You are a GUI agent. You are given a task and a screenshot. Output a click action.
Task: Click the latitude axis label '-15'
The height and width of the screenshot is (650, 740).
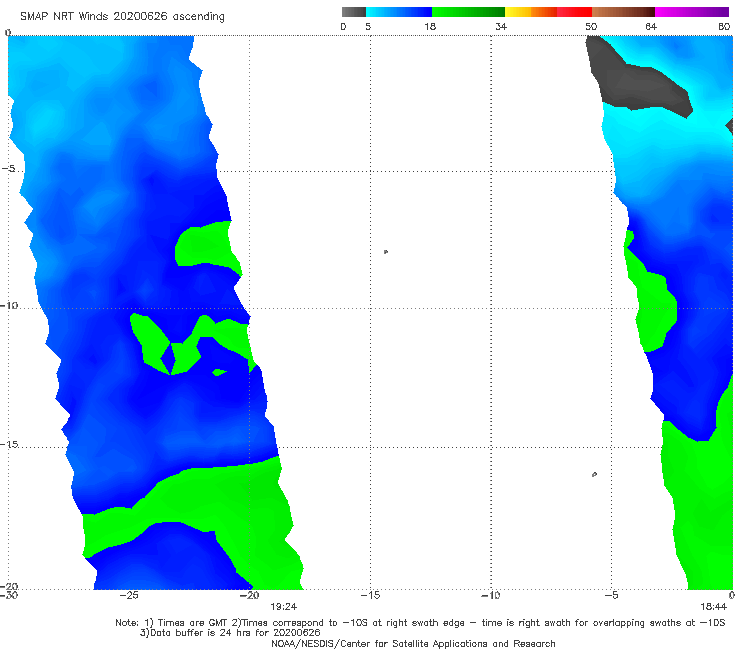(9, 445)
